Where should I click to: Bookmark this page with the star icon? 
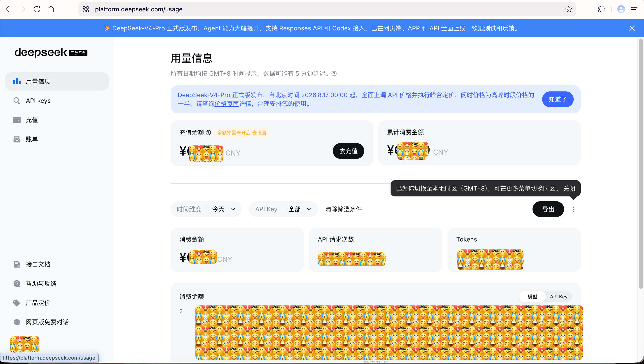coord(568,9)
